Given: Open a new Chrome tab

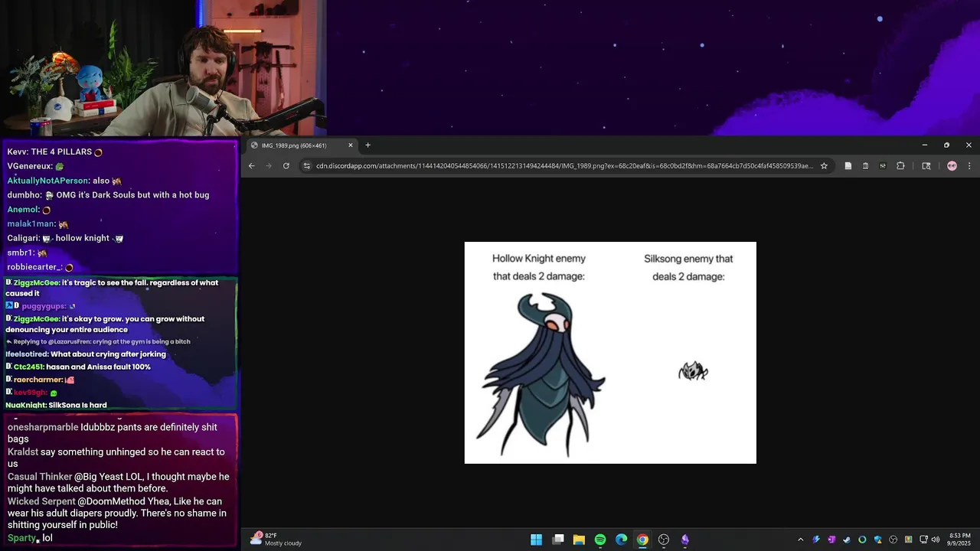Looking at the screenshot, I should coord(367,145).
